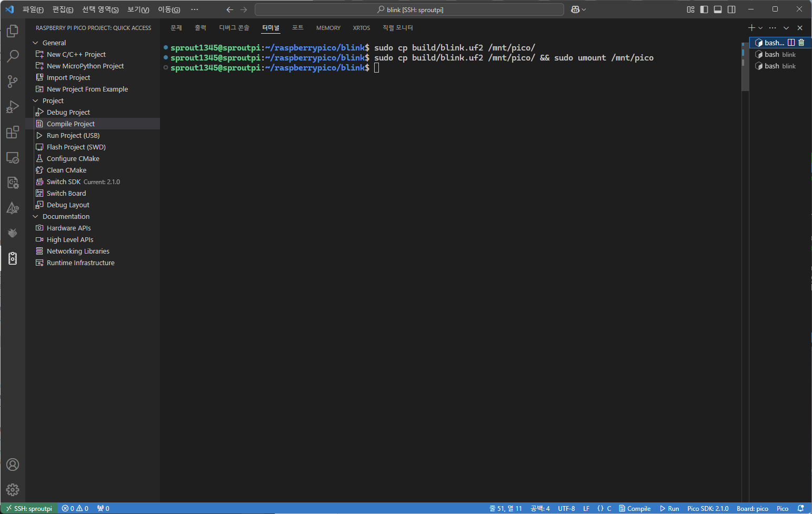Open terminal panel more actions ellipsis
The image size is (812, 514).
pos(773,28)
